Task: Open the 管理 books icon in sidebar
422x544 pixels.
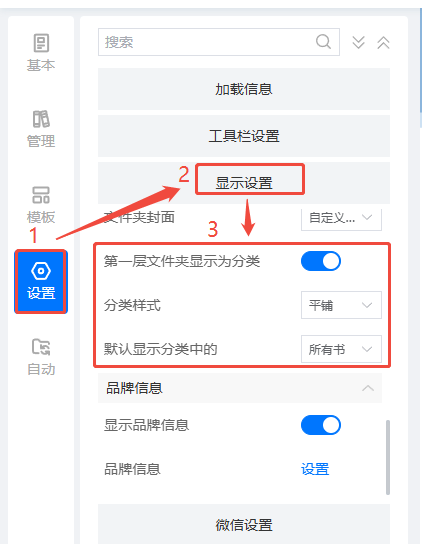Action: (x=41, y=119)
